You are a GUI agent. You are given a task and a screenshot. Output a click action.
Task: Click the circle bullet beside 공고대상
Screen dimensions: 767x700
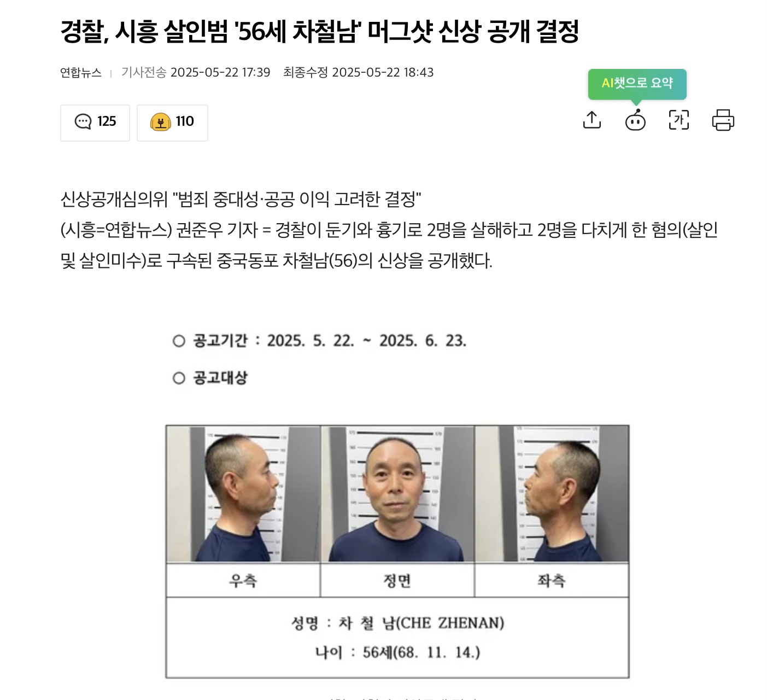179,378
